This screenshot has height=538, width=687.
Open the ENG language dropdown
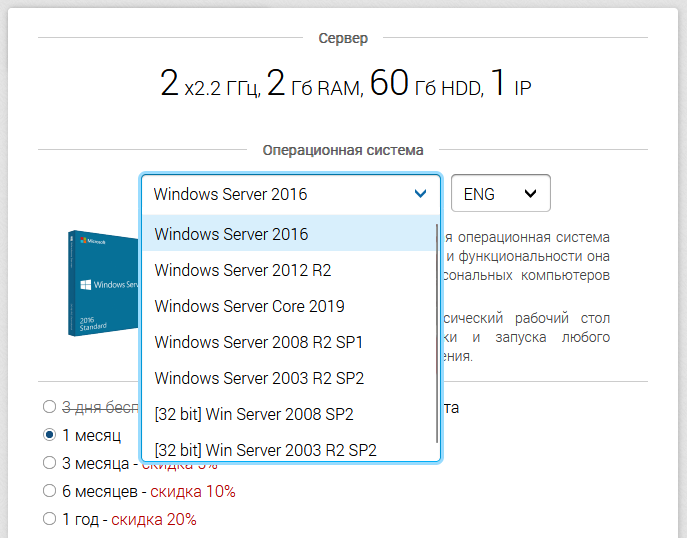[500, 193]
